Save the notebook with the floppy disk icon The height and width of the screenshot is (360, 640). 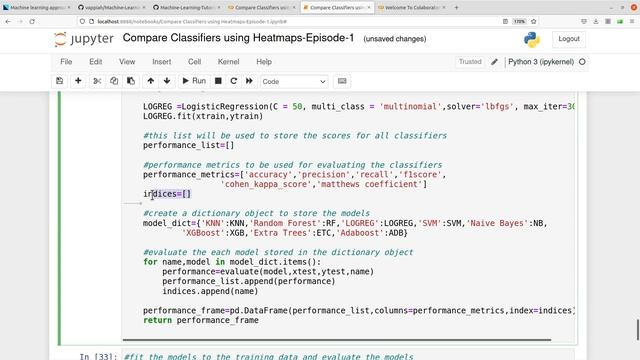click(60, 81)
